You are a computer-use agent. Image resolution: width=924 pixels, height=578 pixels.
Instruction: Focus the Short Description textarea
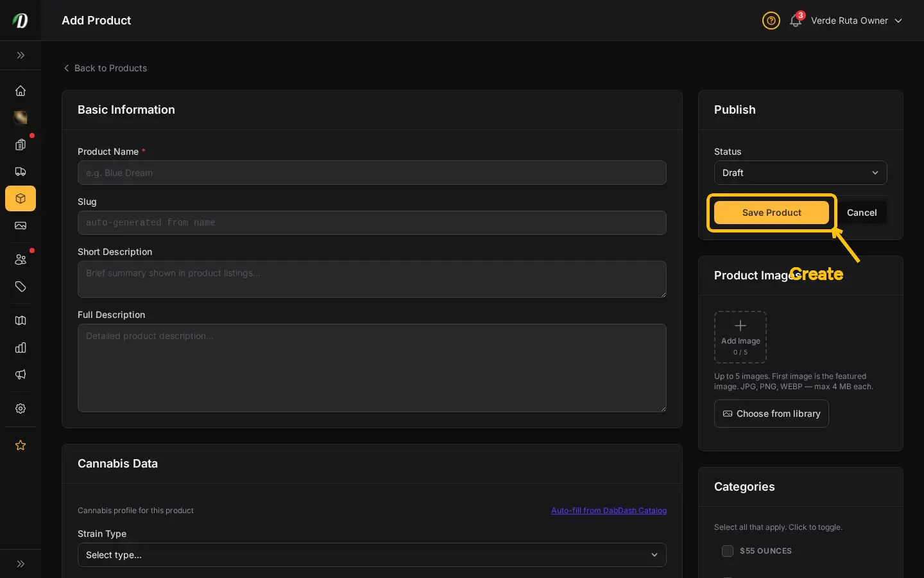(x=372, y=279)
